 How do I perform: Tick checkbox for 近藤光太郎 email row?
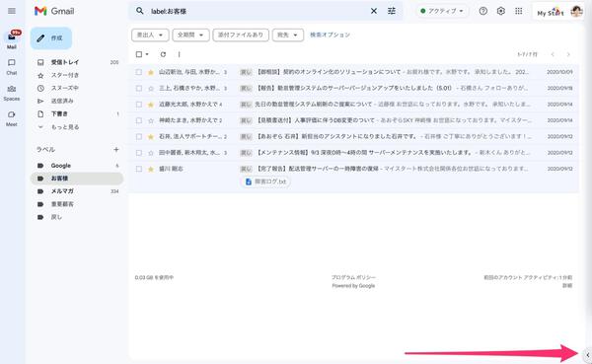click(x=139, y=105)
